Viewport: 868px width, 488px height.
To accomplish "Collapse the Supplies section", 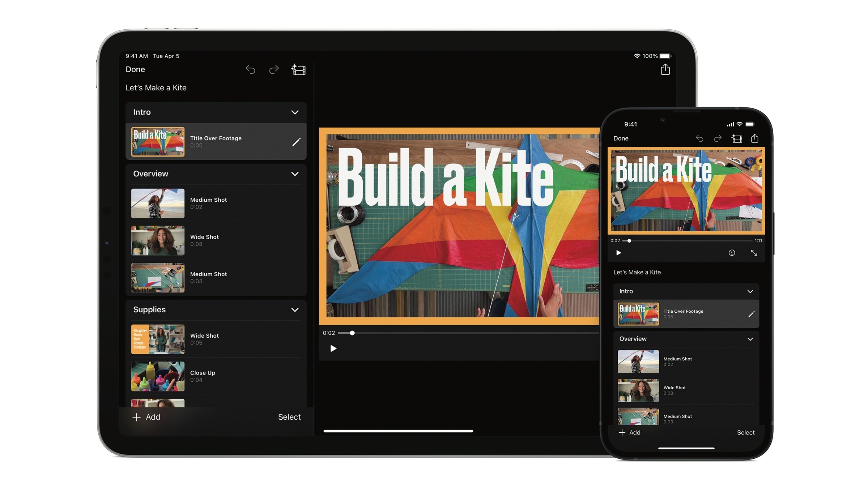I will tap(295, 310).
